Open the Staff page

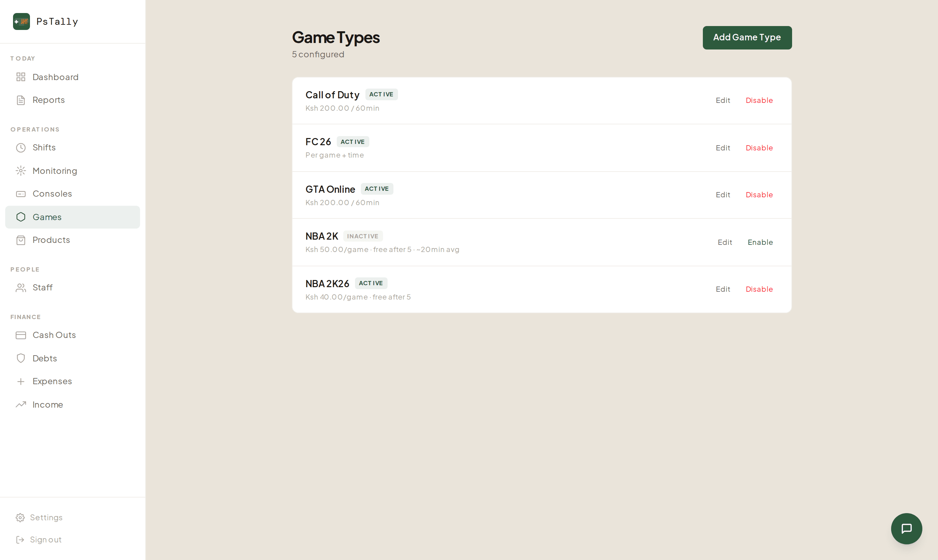pyautogui.click(x=73, y=288)
